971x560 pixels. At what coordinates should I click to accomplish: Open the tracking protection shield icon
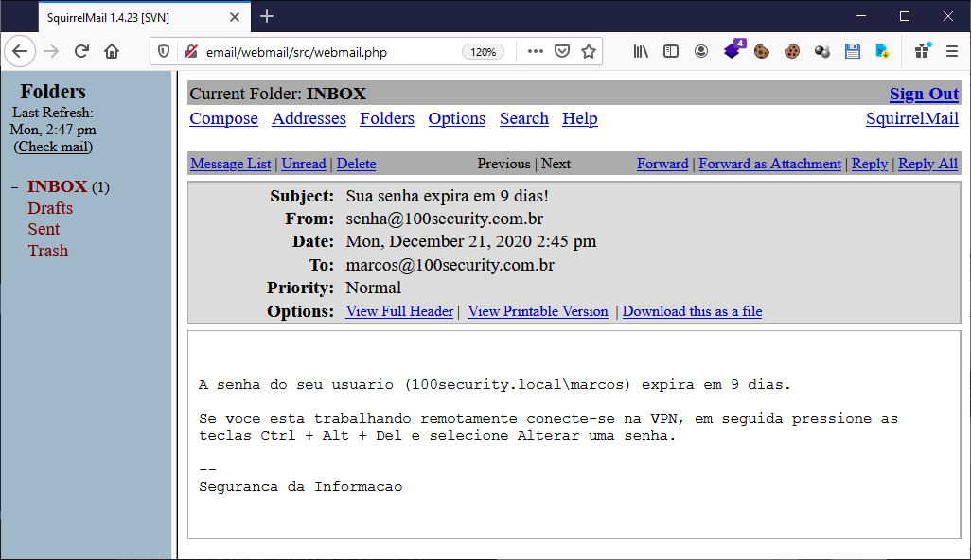point(164,51)
